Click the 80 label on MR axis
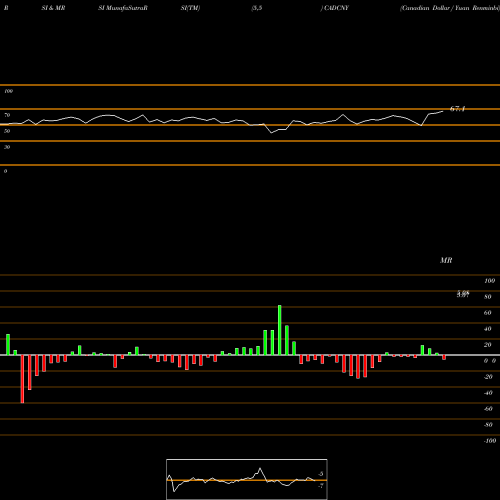 [x=488, y=297]
